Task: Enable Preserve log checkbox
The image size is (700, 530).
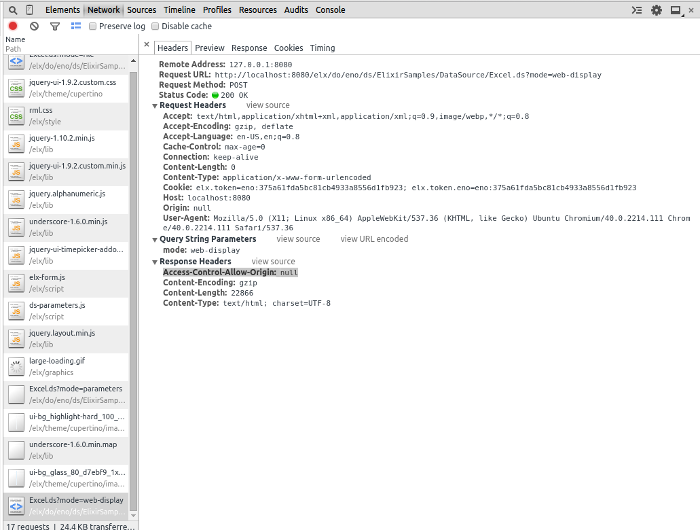Action: point(94,26)
